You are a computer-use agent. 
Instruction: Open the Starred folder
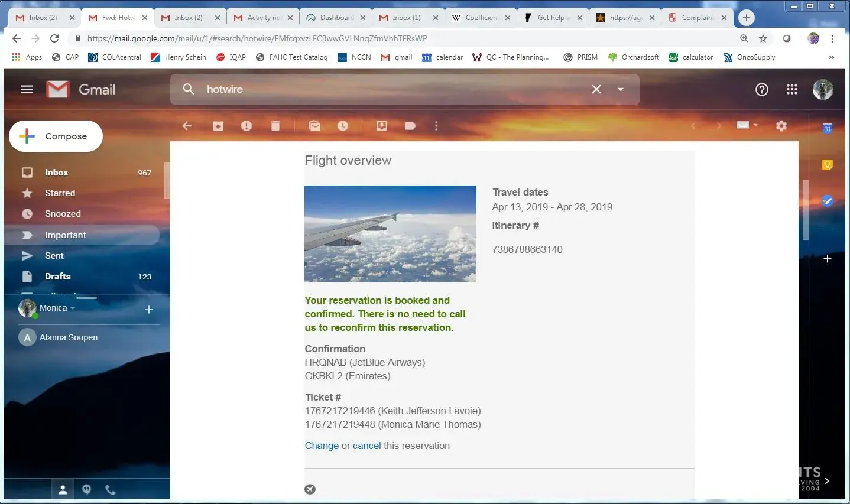pyautogui.click(x=60, y=193)
